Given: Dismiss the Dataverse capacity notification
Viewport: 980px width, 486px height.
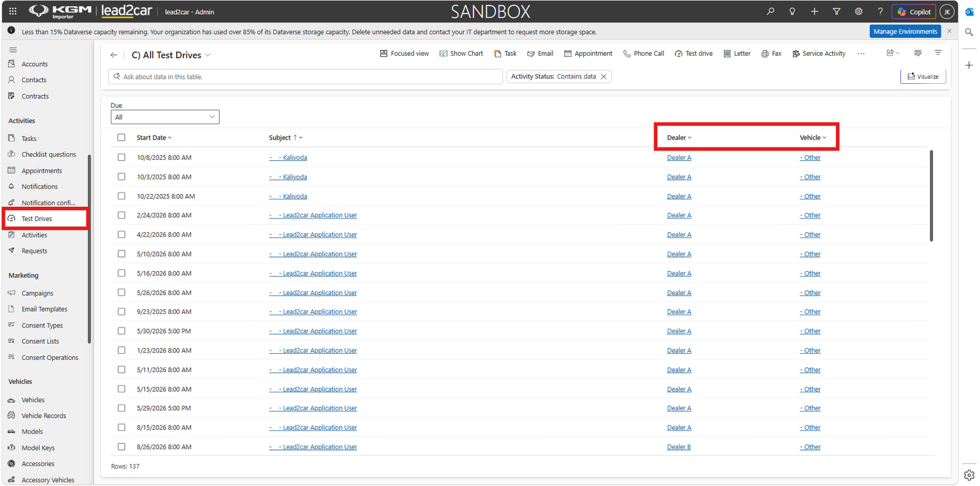Looking at the screenshot, I should click(x=949, y=31).
